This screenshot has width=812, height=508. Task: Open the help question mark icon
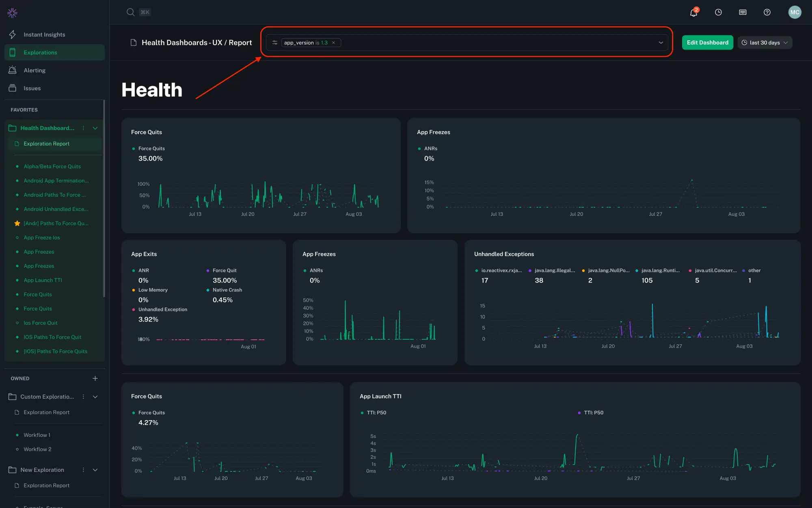tap(767, 12)
